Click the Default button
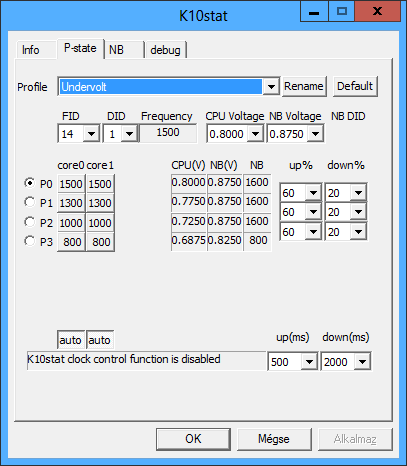The height and width of the screenshot is (466, 407). pos(355,87)
